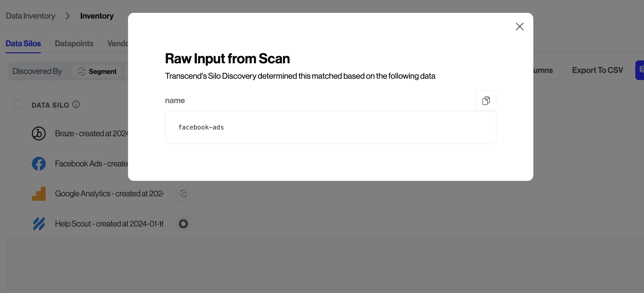Select the Google Analytics logo icon
The height and width of the screenshot is (293, 644).
[39, 193]
